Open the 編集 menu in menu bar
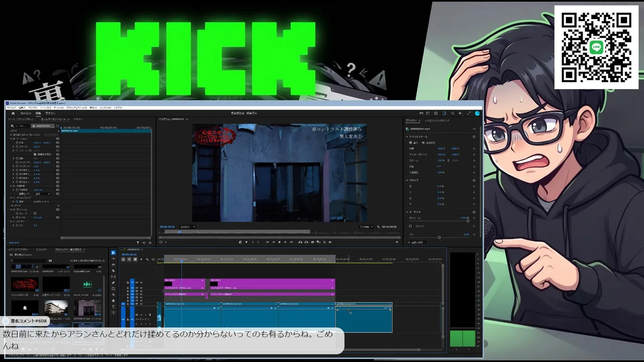The image size is (644, 362). pyautogui.click(x=22, y=108)
